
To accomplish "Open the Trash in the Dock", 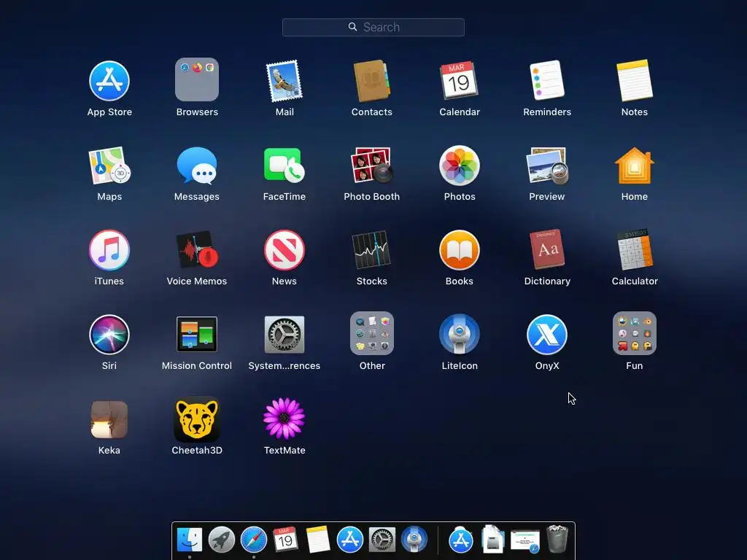I will [x=557, y=539].
